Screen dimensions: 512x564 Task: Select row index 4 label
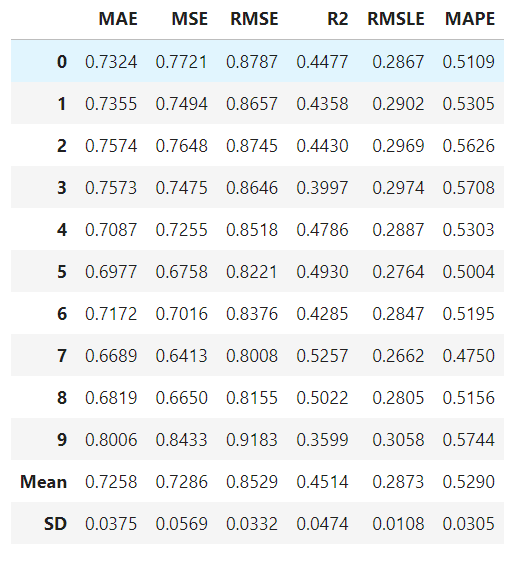(x=62, y=229)
